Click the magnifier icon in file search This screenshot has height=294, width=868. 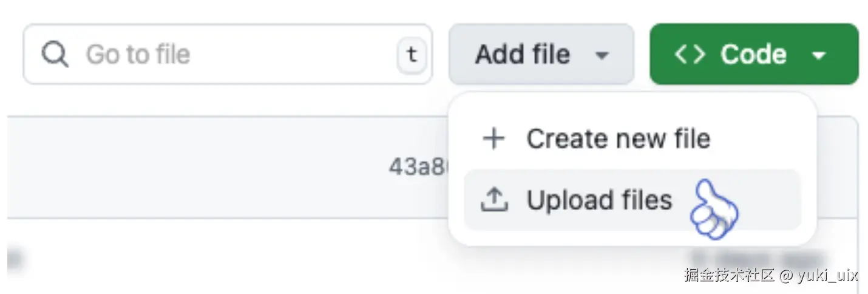[55, 55]
